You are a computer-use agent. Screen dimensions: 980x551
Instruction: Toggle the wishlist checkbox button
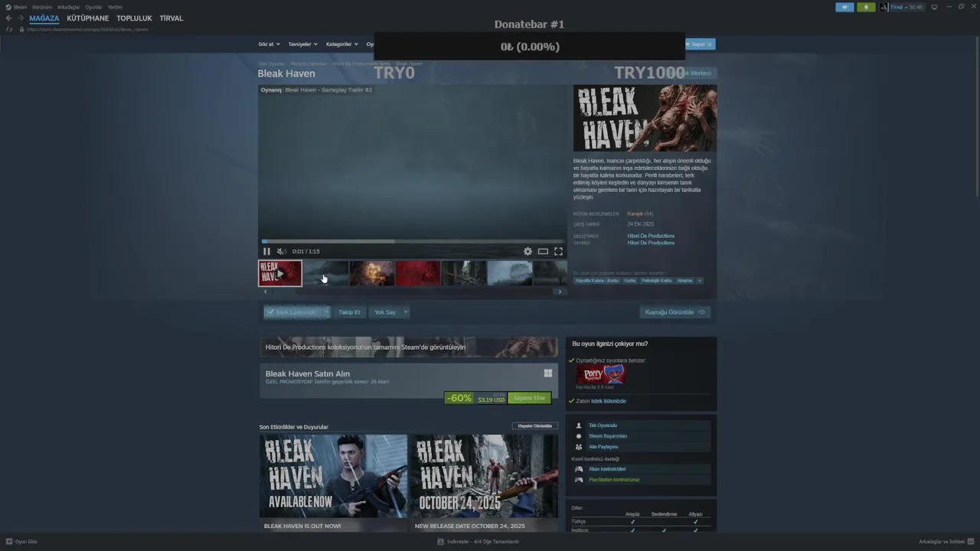(x=294, y=312)
